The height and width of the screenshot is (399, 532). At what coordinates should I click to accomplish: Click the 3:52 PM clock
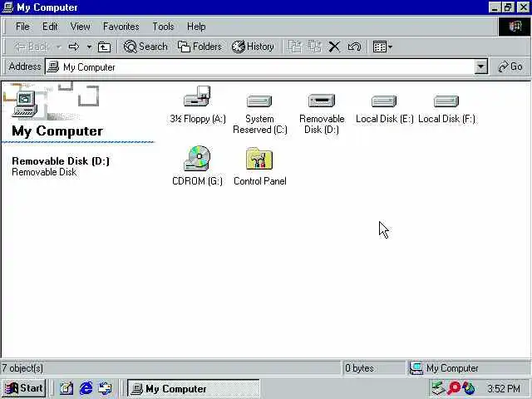(x=504, y=388)
